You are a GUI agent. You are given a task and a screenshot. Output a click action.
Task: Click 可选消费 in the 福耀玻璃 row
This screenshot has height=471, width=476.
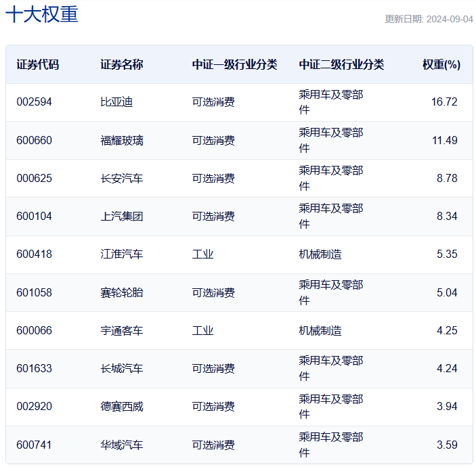pos(213,141)
